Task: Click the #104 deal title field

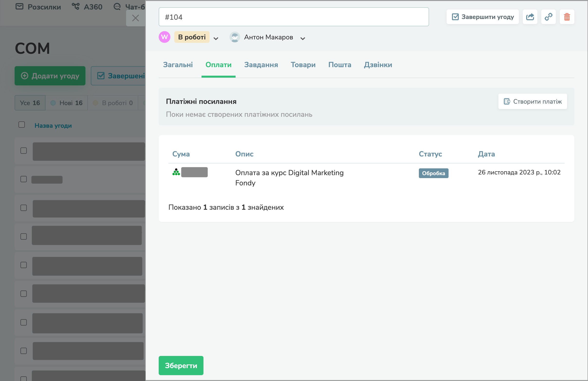Action: (294, 17)
